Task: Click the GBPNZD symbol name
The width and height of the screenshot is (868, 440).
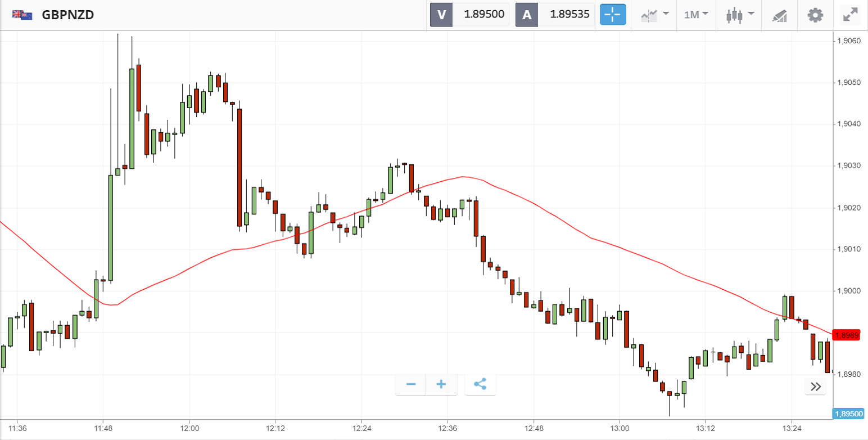Action: pyautogui.click(x=67, y=15)
